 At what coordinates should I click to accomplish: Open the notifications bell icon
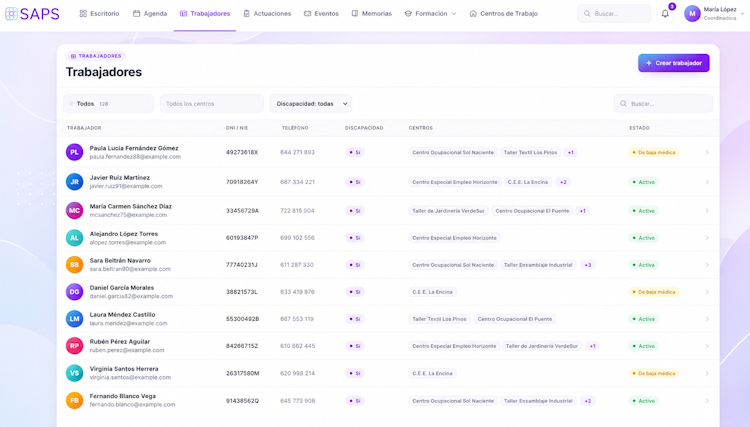pos(665,14)
